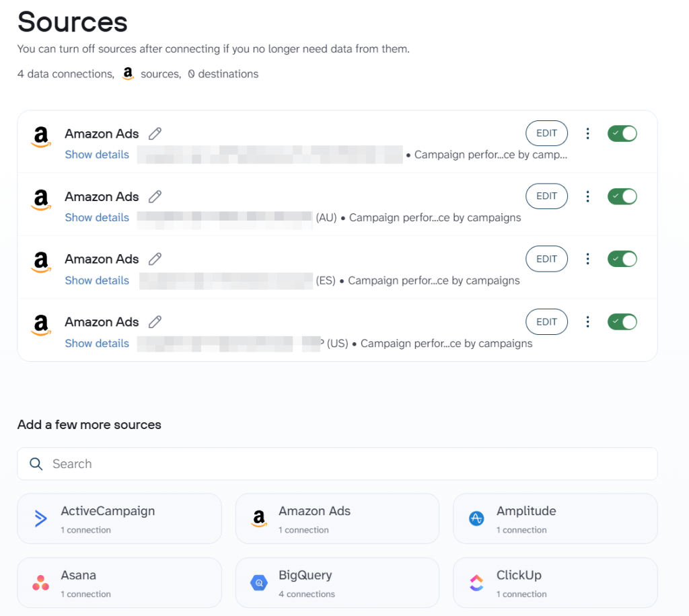Open the kebab menu for the US Amazon Ads source
Viewport: 689px width, 616px height.
[587, 321]
